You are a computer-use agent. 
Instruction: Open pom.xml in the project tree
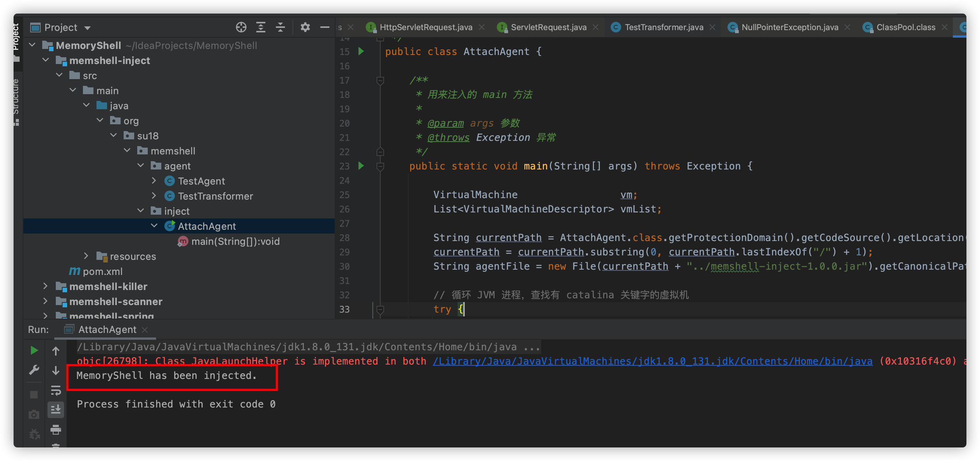(103, 271)
